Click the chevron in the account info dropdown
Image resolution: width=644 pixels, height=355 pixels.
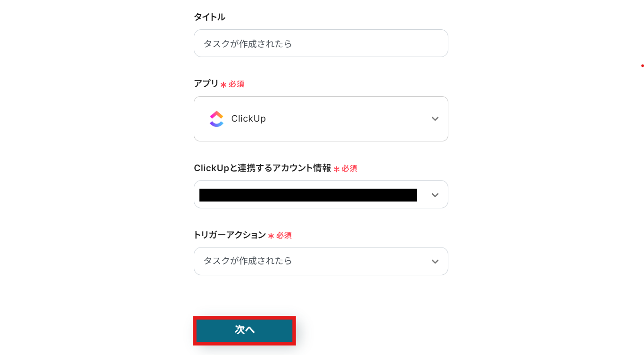[435, 195]
